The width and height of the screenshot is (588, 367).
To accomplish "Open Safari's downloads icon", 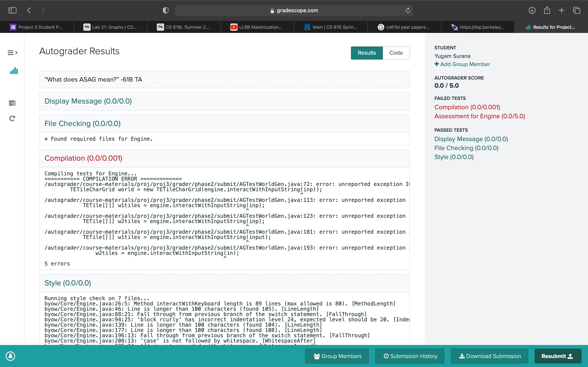I will [532, 10].
